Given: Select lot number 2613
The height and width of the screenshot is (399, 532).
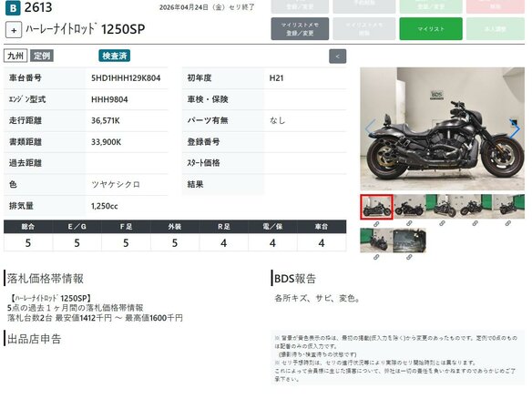Looking at the screenshot, I should [38, 7].
